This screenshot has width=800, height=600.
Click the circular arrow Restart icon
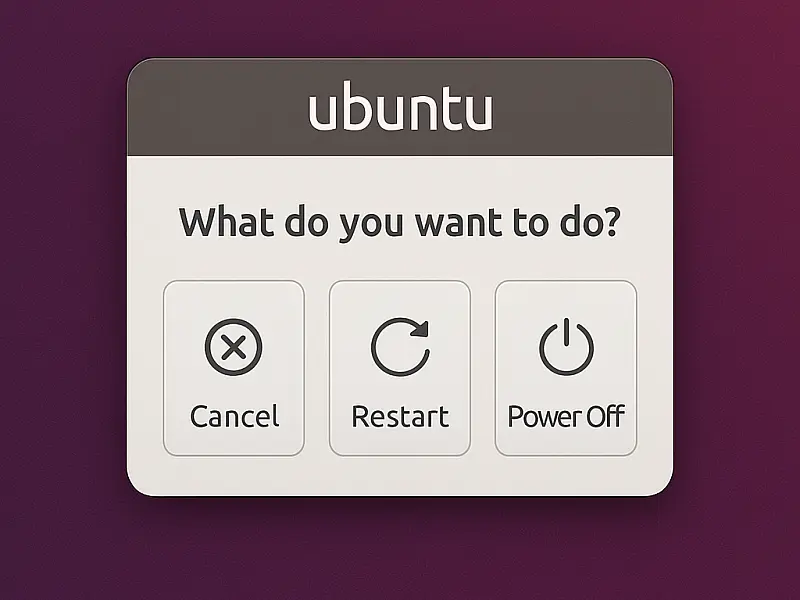[x=401, y=347]
